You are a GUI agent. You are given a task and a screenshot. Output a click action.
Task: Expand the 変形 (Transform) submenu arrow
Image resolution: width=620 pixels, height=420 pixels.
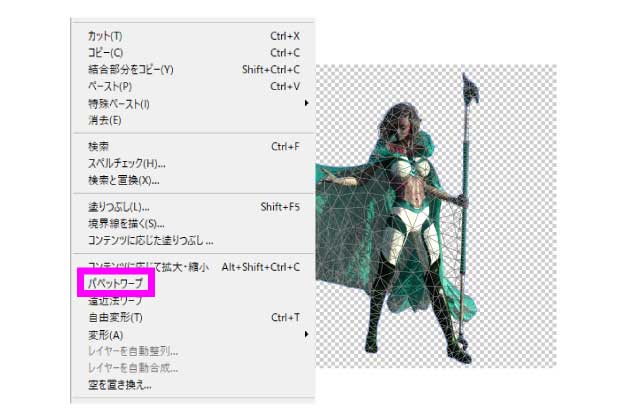point(306,334)
